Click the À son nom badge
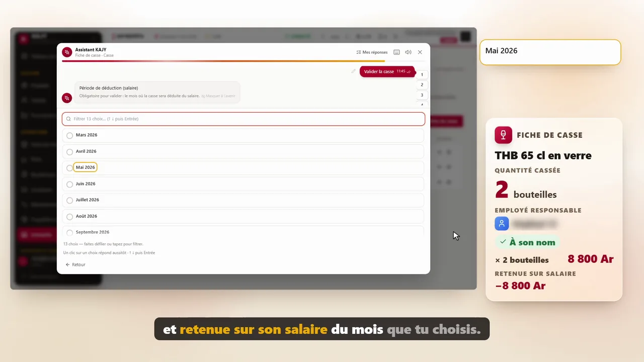644x362 pixels. pos(527,242)
